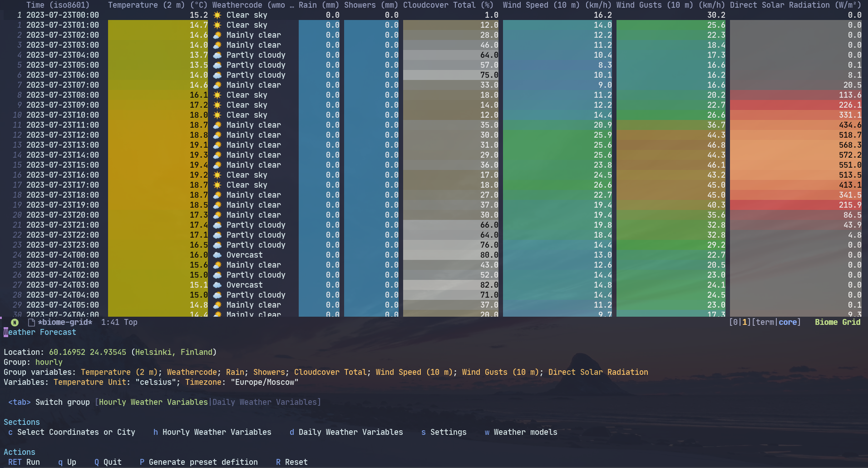Click the N encoding indicator in the modeline
The image size is (868, 468).
(x=15, y=322)
